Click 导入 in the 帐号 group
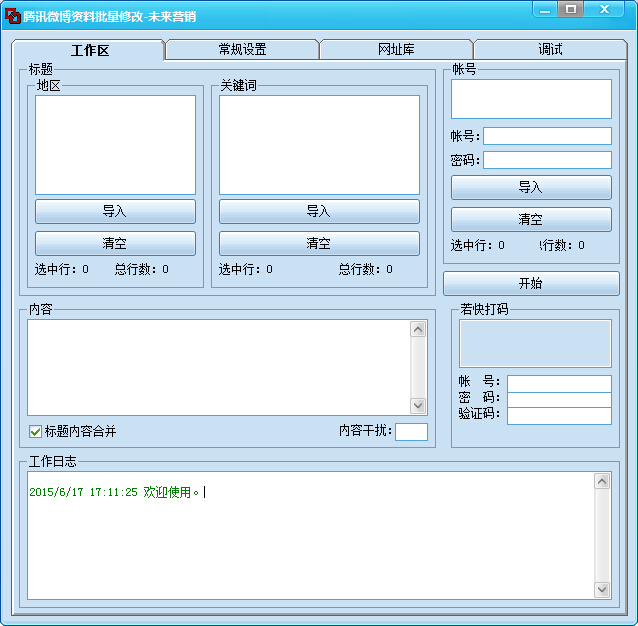638x626 pixels. tap(531, 187)
